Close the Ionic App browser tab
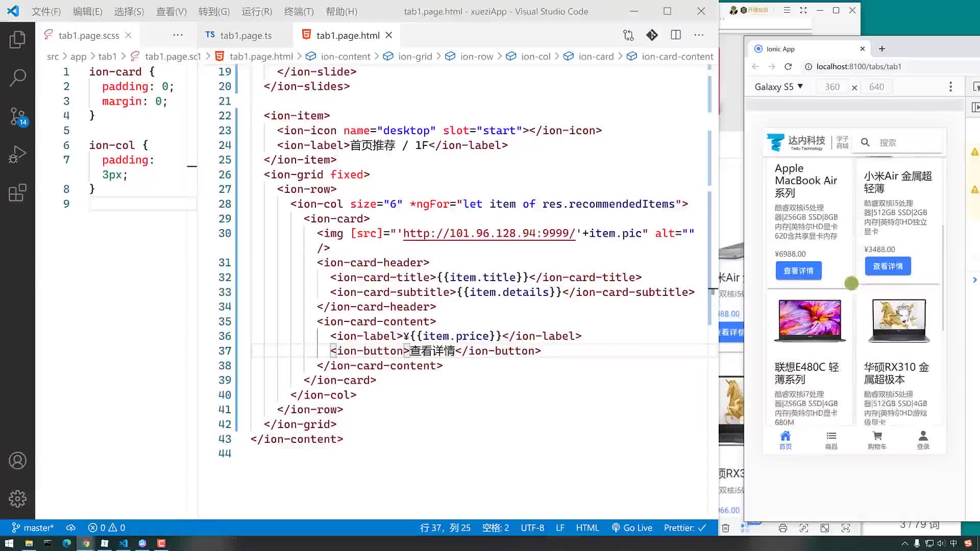Image resolution: width=980 pixels, height=551 pixels. click(863, 49)
